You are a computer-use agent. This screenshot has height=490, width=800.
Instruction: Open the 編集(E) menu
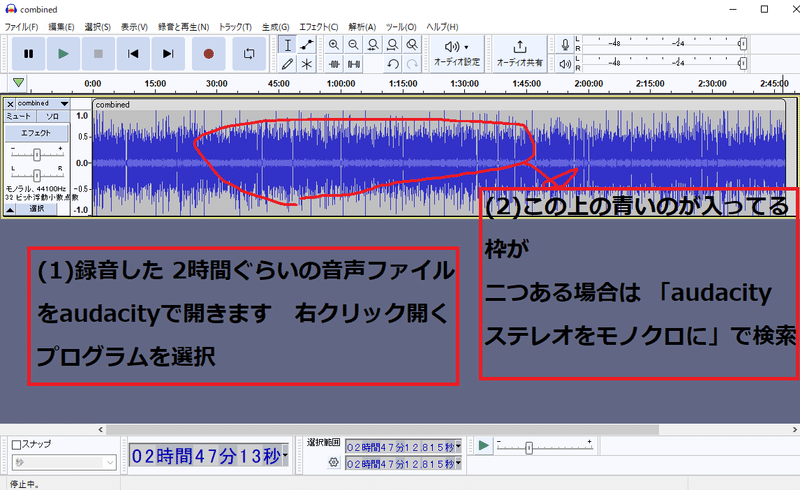(61, 27)
